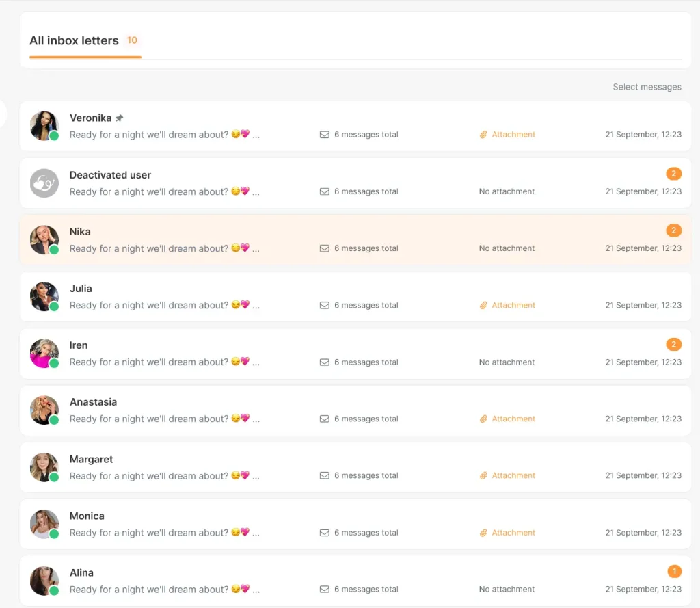Viewport: 700px width, 608px height.
Task: Click the pin icon next to Veronika
Action: 119,118
